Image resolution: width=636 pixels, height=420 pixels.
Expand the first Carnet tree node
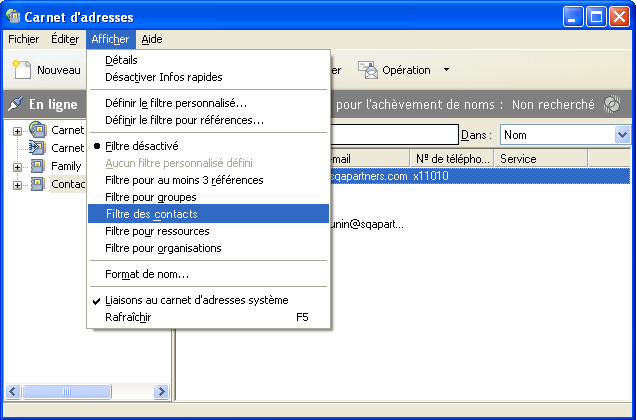click(x=17, y=131)
